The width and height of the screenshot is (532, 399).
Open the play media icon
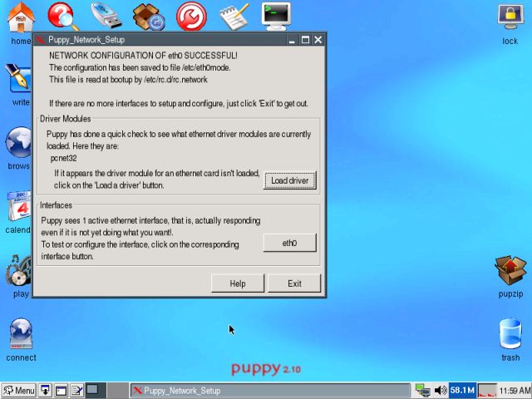18,270
